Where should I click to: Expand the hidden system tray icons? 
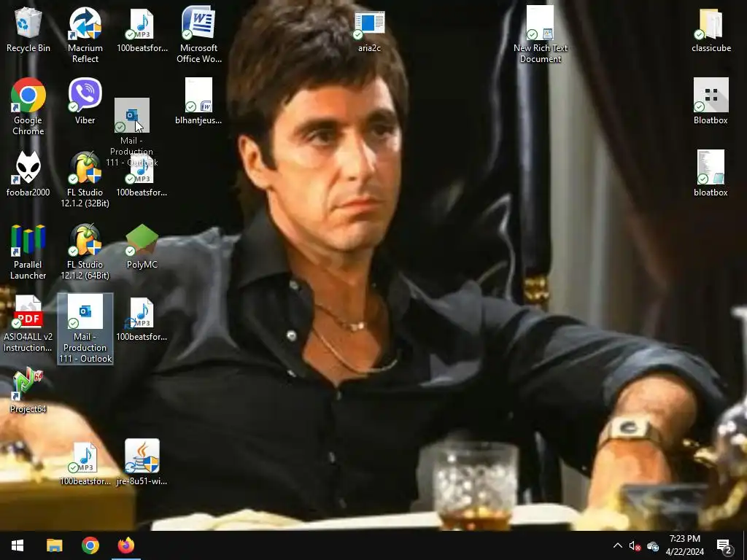pos(617,545)
